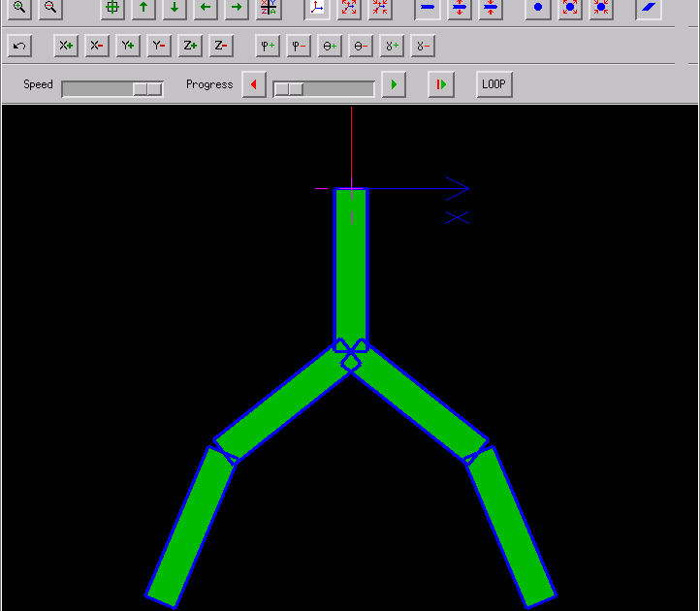Click the Z+ translate button
This screenshot has width=700, height=611.
coord(190,46)
